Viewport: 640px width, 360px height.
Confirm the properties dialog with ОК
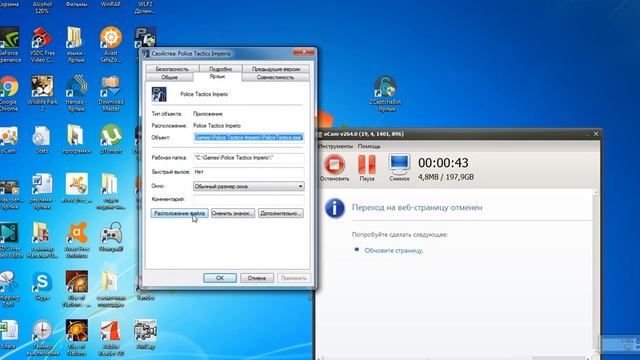[x=220, y=278]
